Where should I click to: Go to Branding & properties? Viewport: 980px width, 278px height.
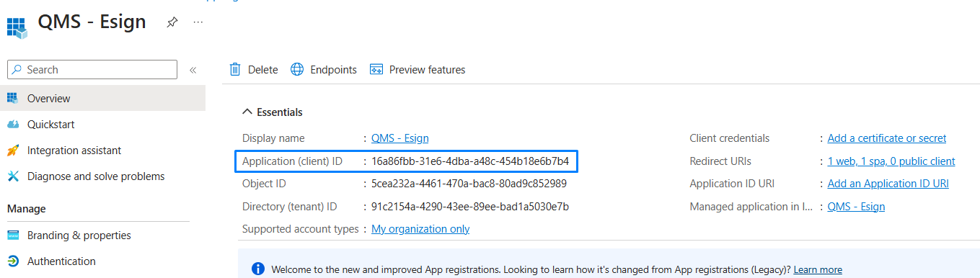pos(79,236)
